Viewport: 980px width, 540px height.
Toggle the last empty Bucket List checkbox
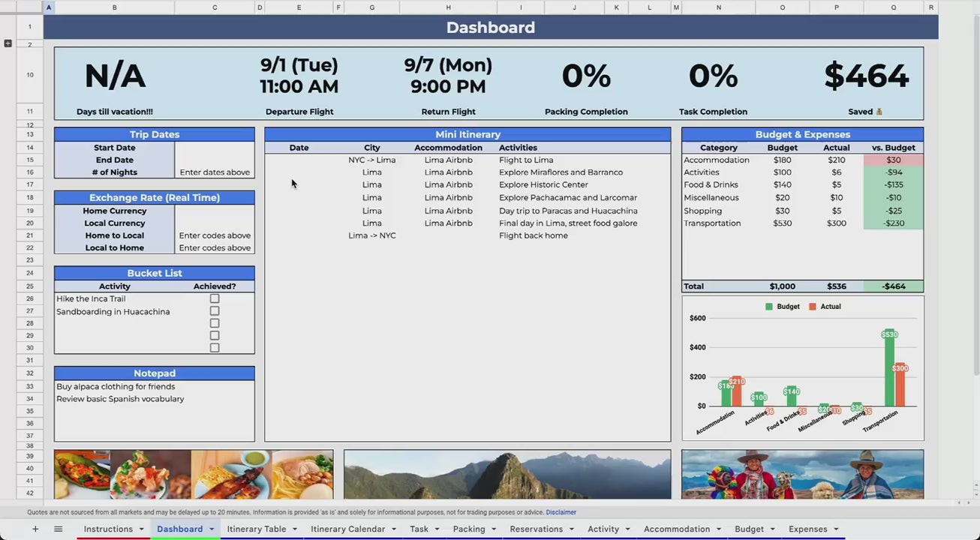(215, 348)
